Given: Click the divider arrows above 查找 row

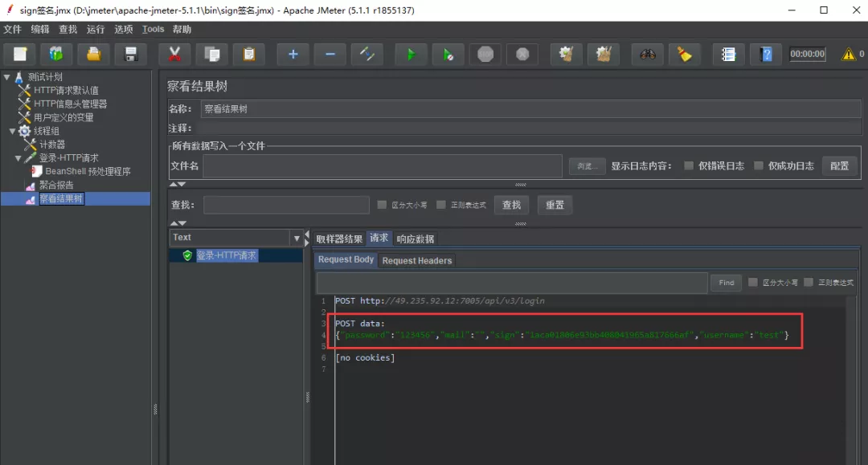Looking at the screenshot, I should (x=178, y=184).
